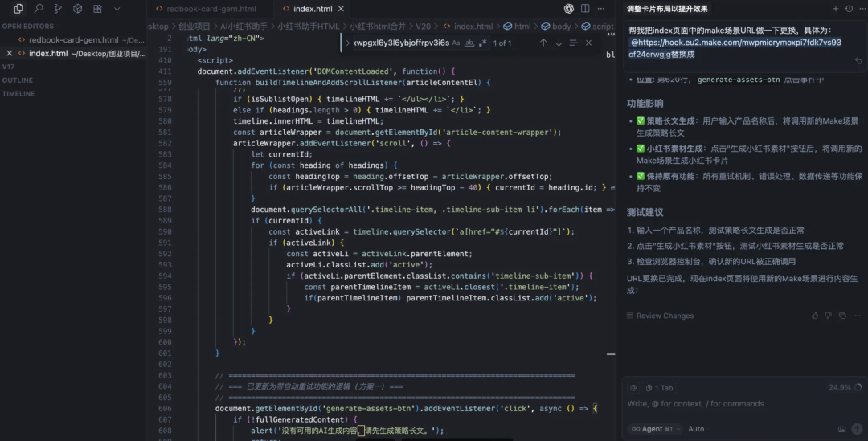Open the Source Control view icon

[x=58, y=9]
